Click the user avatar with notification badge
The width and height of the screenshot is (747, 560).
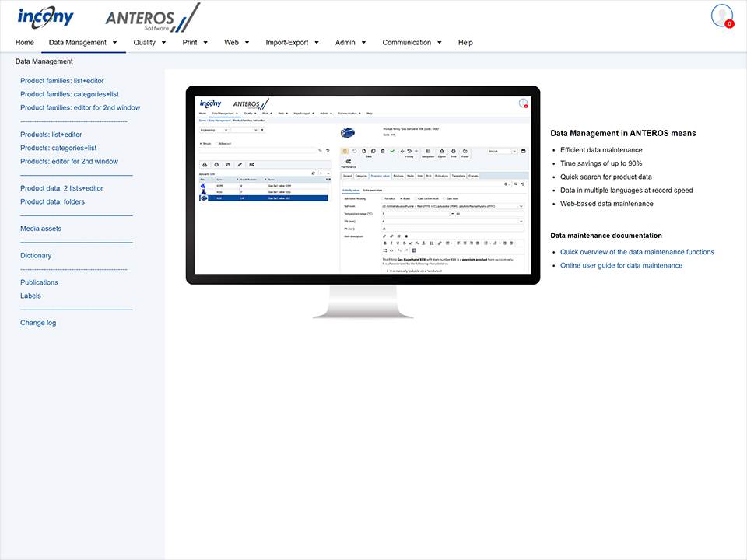point(721,16)
